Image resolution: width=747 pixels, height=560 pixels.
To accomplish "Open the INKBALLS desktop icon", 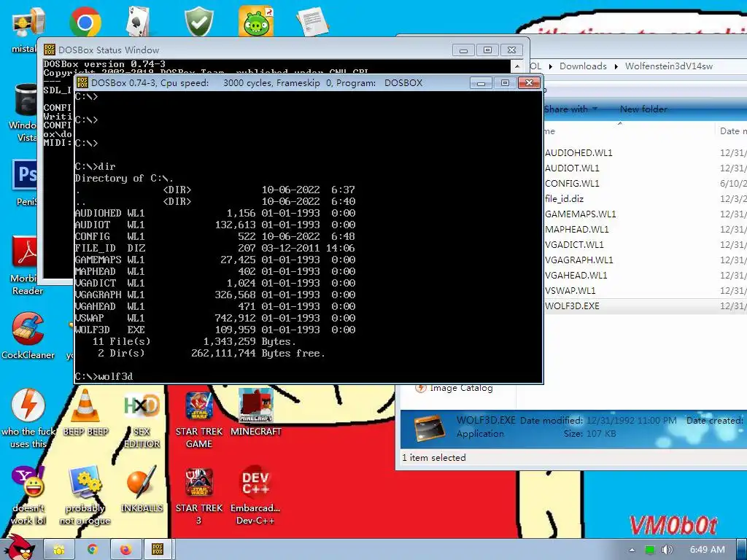I will 142,489.
